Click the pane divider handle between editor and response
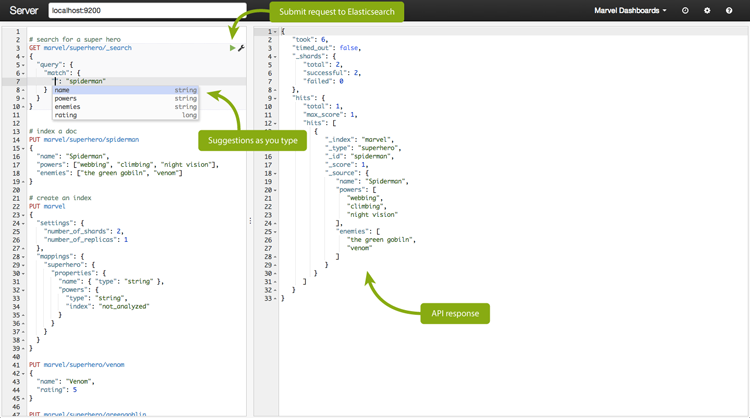Viewport: 750px width, 418px height. pyautogui.click(x=250, y=221)
